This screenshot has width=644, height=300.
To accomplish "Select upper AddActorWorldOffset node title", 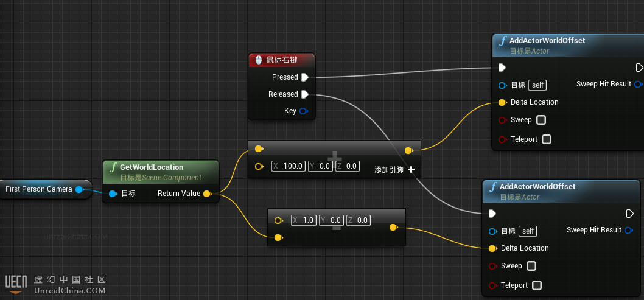I will coord(547,41).
